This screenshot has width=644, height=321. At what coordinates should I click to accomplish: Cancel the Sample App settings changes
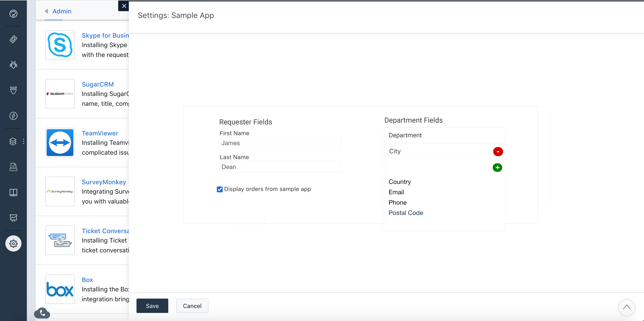click(x=192, y=306)
